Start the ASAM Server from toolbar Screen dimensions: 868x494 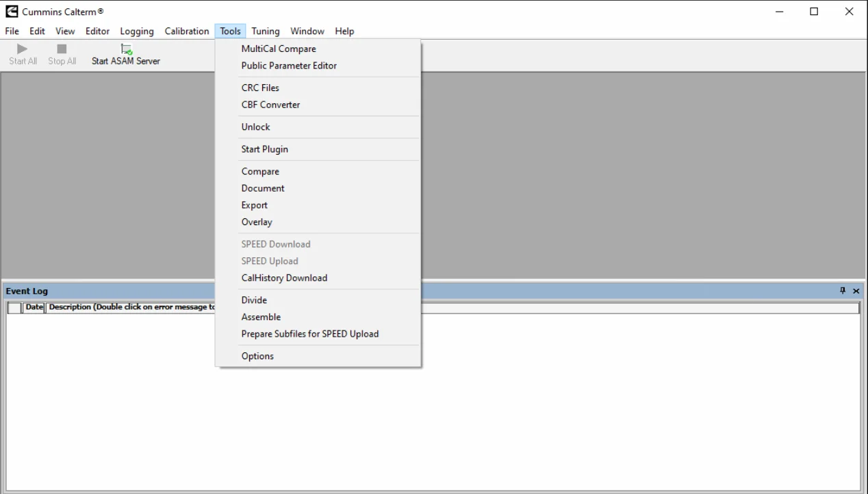pos(126,55)
